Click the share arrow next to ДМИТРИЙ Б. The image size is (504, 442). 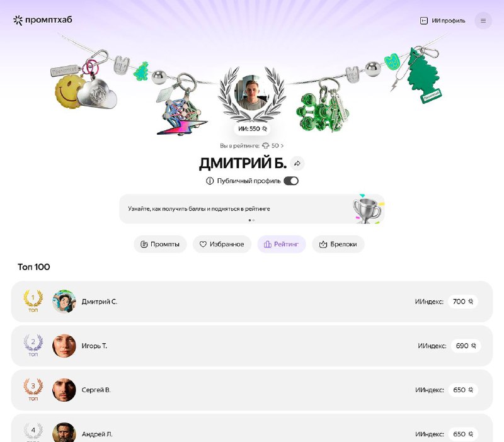pos(297,163)
